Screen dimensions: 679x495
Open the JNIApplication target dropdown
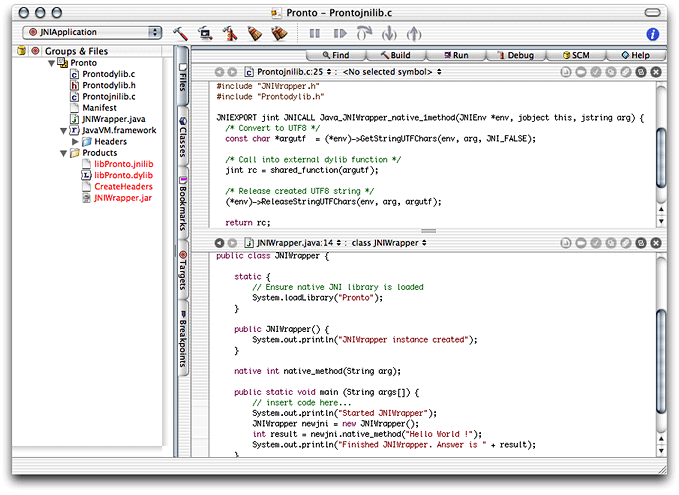tap(92, 32)
